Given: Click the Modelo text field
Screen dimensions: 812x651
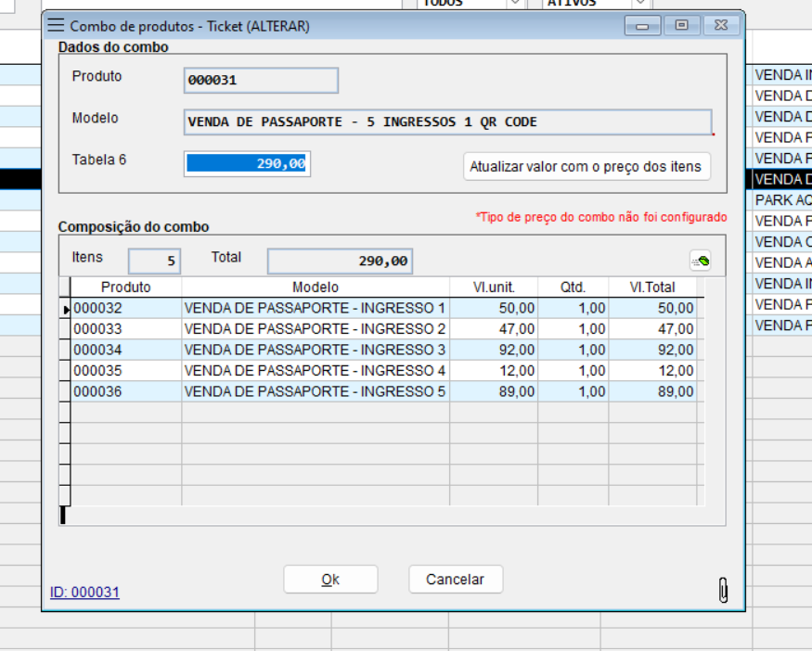Looking at the screenshot, I should click(447, 121).
